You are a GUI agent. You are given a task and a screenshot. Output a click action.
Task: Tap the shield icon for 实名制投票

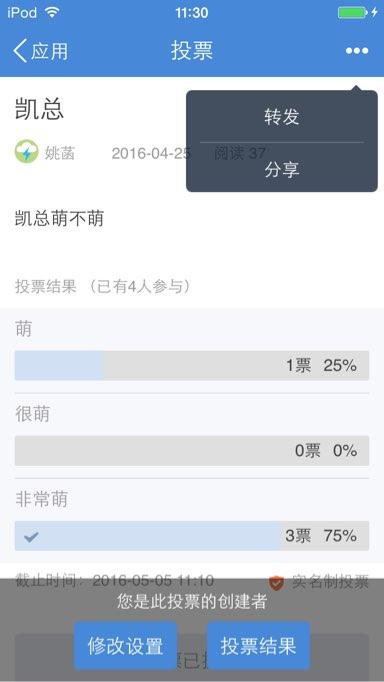[x=276, y=582]
